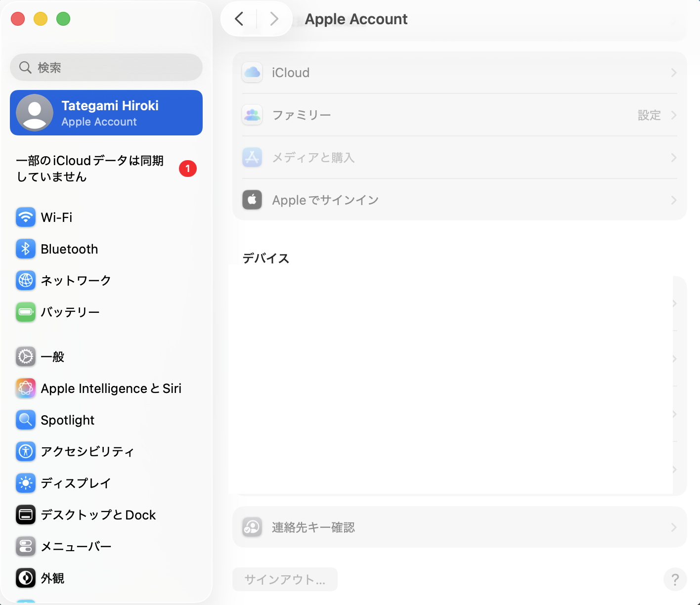The image size is (700, 605).
Task: Click the 一般 gear icon
Action: pyautogui.click(x=26, y=356)
